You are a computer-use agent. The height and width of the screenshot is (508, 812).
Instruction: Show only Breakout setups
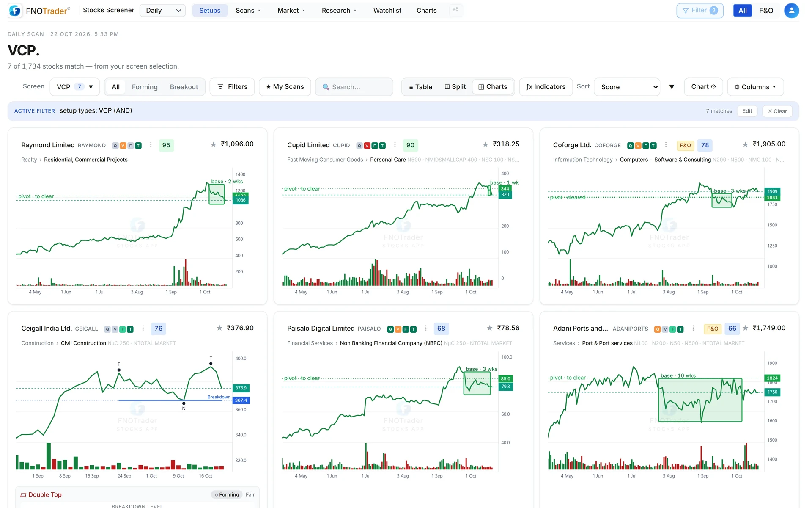coord(184,87)
